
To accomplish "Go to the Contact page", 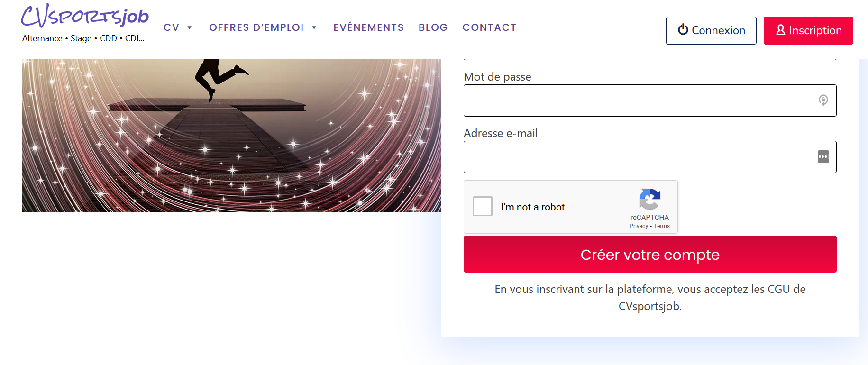I will tap(489, 27).
